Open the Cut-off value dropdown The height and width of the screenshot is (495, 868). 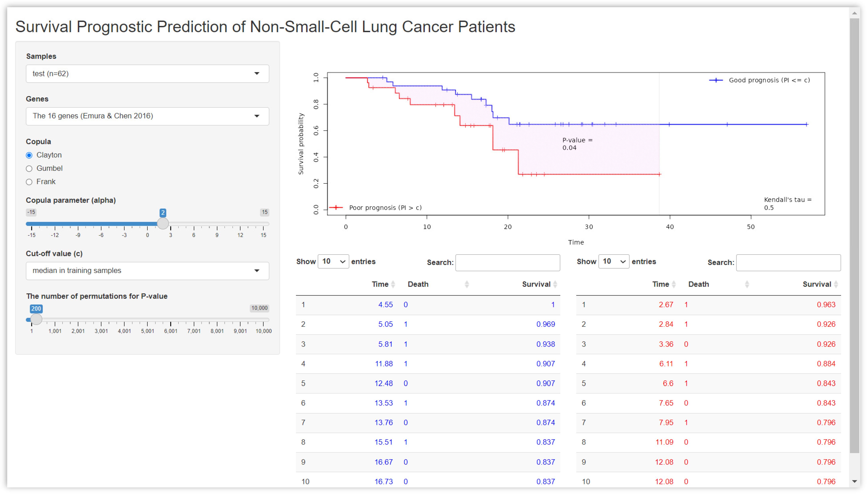[x=147, y=271]
